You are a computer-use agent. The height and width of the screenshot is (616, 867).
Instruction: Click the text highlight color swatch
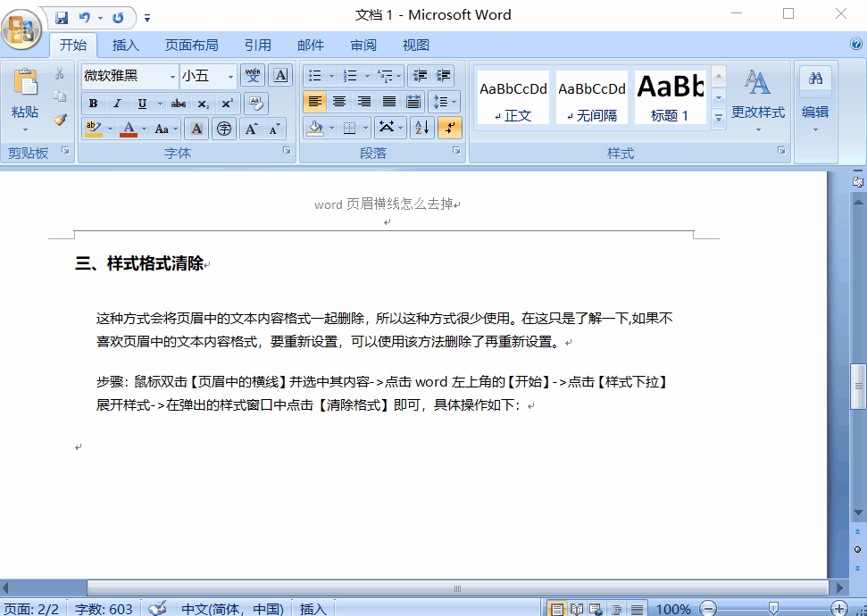pyautogui.click(x=95, y=134)
